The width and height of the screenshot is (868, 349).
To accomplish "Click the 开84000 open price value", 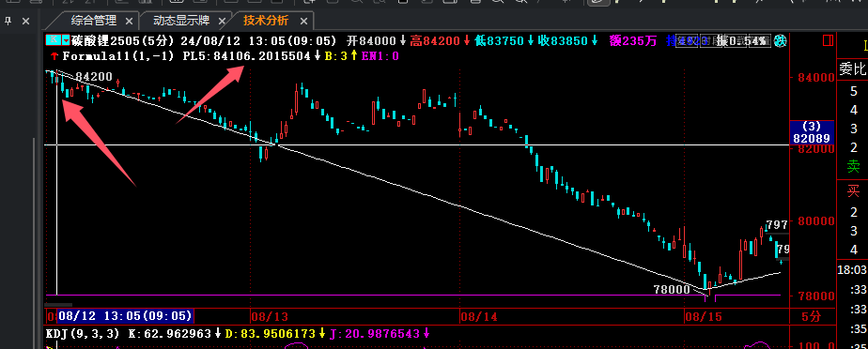I will pos(371,40).
